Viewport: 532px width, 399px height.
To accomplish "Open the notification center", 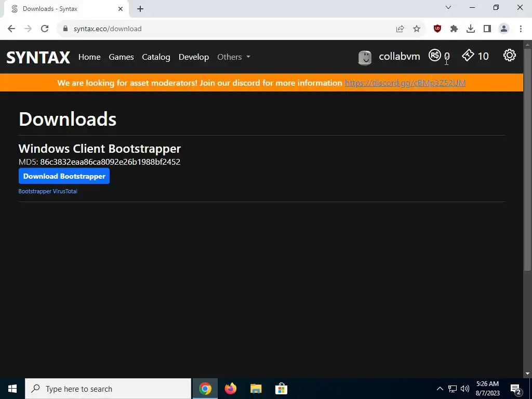I will 515,389.
